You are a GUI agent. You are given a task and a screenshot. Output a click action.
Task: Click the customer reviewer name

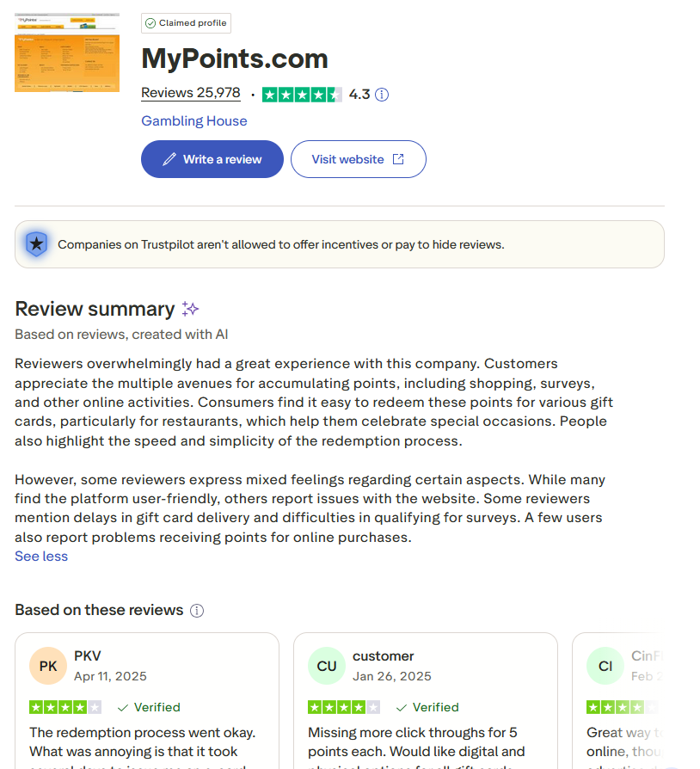point(383,656)
